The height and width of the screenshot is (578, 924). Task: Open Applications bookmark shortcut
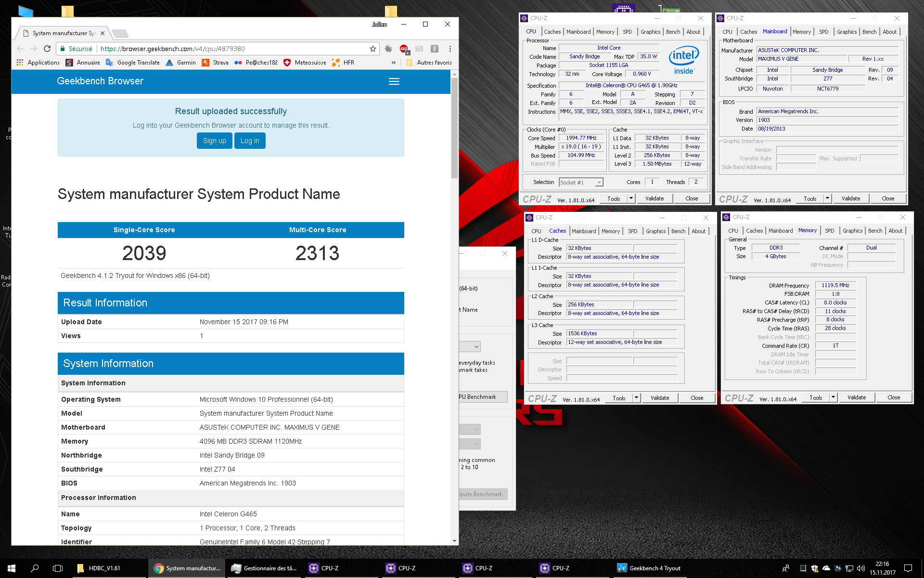38,63
